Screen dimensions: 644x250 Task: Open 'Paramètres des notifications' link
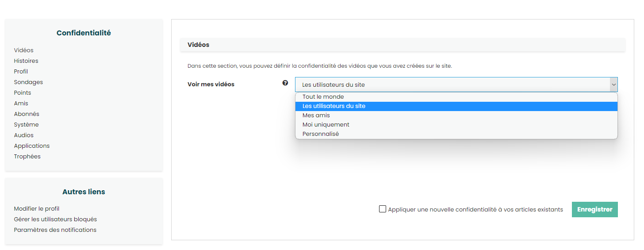click(55, 230)
